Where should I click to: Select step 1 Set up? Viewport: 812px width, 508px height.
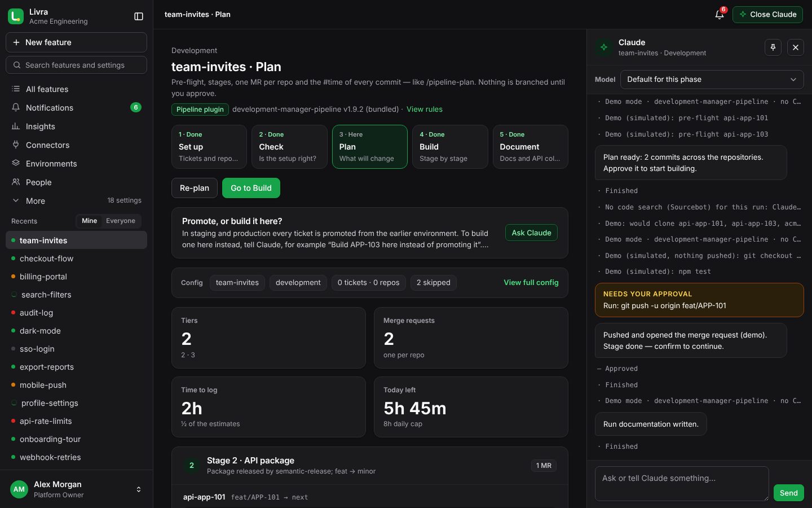point(209,147)
